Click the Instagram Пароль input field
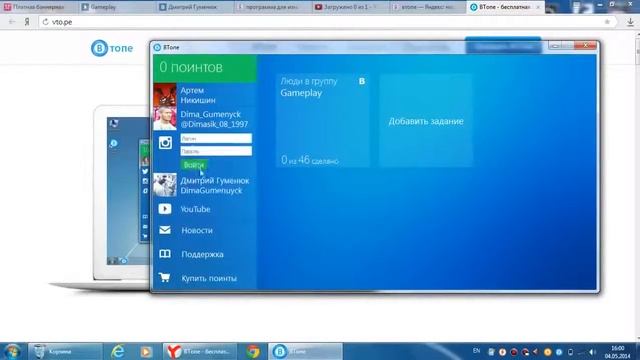Screen dimensions: 640x360 click(x=216, y=151)
